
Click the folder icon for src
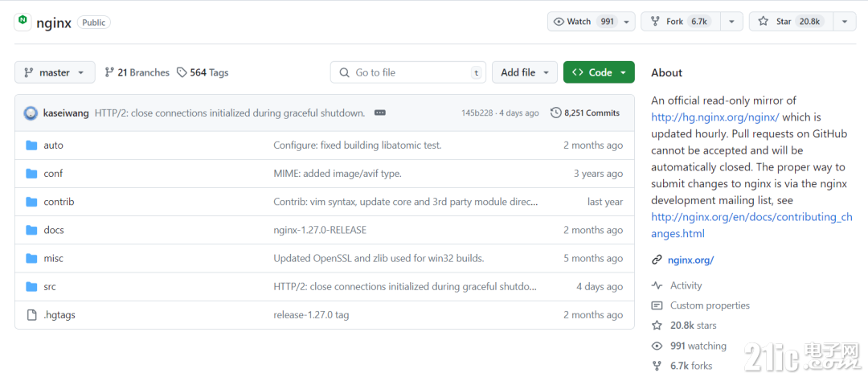[31, 287]
